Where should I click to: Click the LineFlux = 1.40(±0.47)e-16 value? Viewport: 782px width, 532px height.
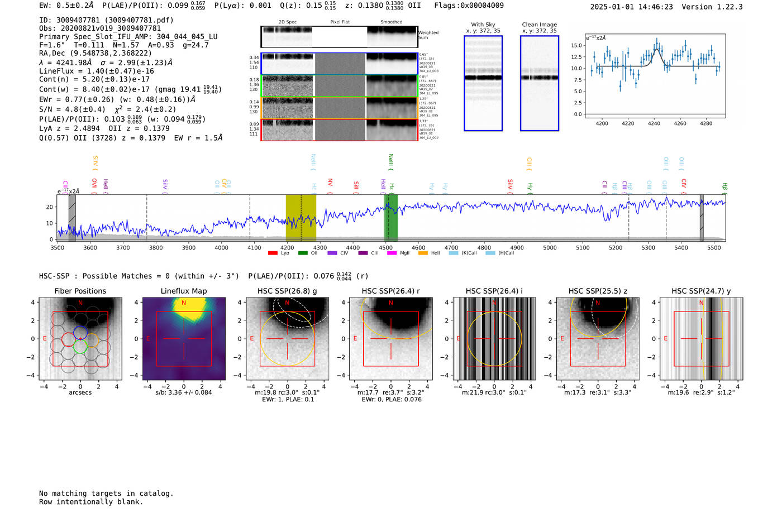point(97,71)
